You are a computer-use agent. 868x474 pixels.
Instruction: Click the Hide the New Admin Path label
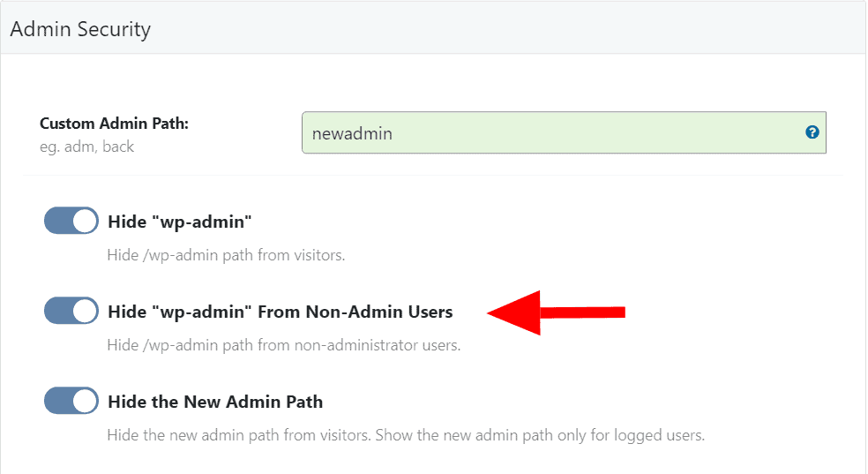pos(215,402)
